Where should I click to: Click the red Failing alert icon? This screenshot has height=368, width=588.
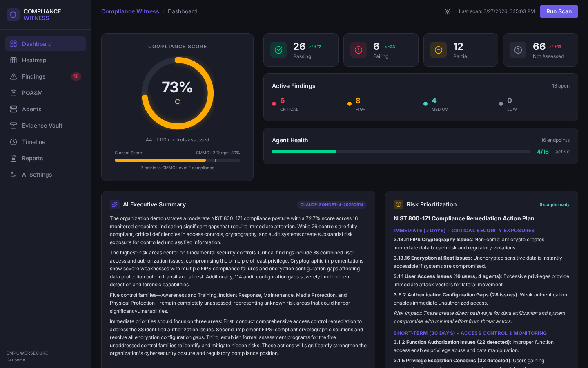click(359, 50)
